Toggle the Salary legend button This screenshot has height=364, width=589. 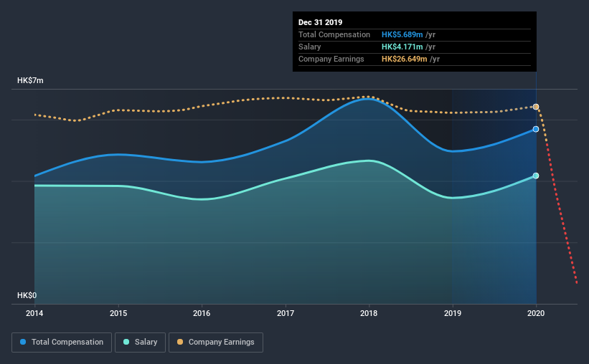click(140, 343)
